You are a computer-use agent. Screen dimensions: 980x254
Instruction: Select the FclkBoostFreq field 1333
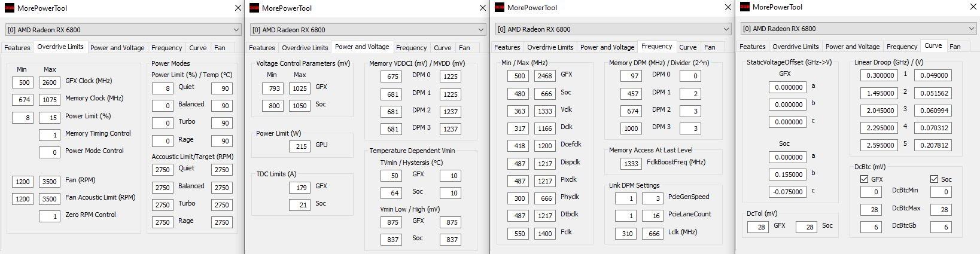point(631,164)
